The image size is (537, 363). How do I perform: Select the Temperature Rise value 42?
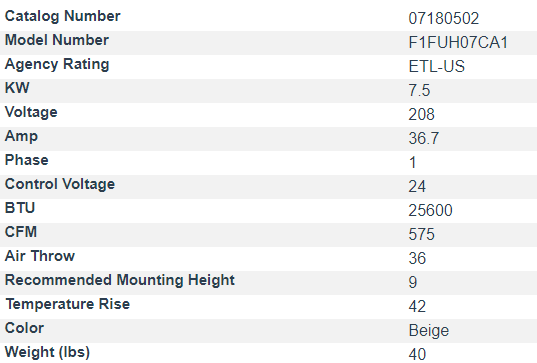pos(417,306)
